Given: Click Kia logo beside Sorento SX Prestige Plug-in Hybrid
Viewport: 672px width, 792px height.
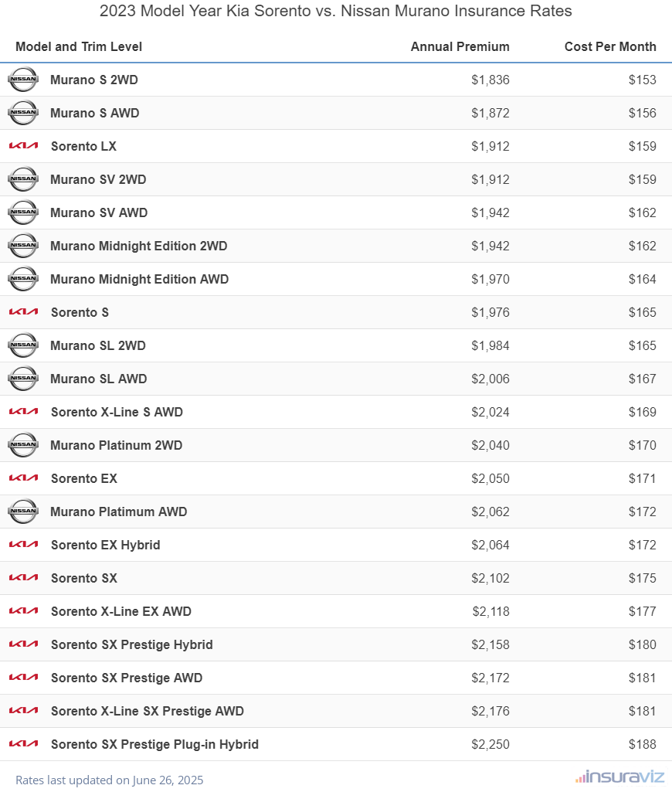Looking at the screenshot, I should 23,744.
